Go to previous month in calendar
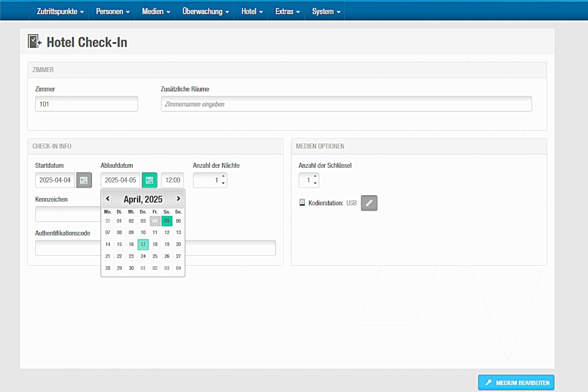Image resolution: width=588 pixels, height=392 pixels. click(x=108, y=199)
